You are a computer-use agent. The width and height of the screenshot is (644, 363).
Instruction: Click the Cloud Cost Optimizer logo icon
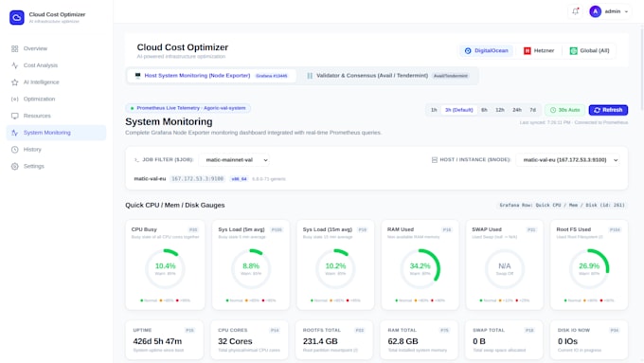(17, 18)
